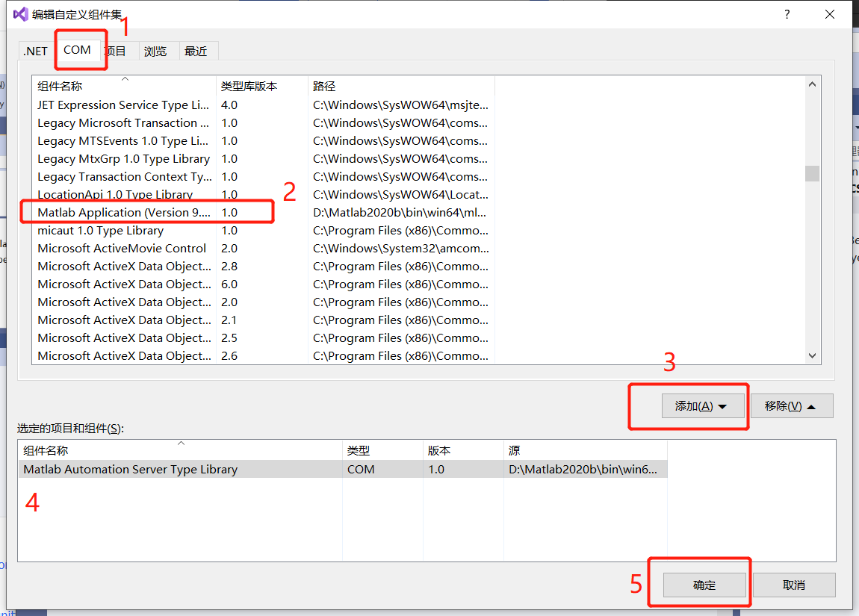This screenshot has width=859, height=616.
Task: Open the 浏览 tab
Action: point(155,51)
